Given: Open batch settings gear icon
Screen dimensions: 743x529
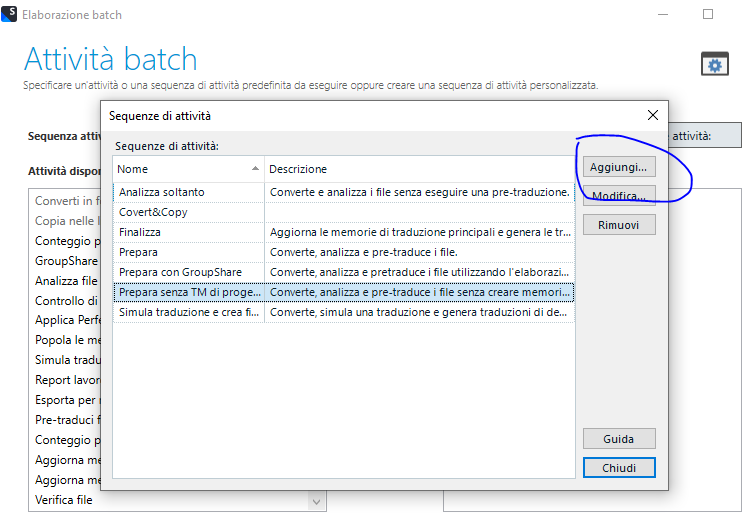Looking at the screenshot, I should tap(715, 64).
